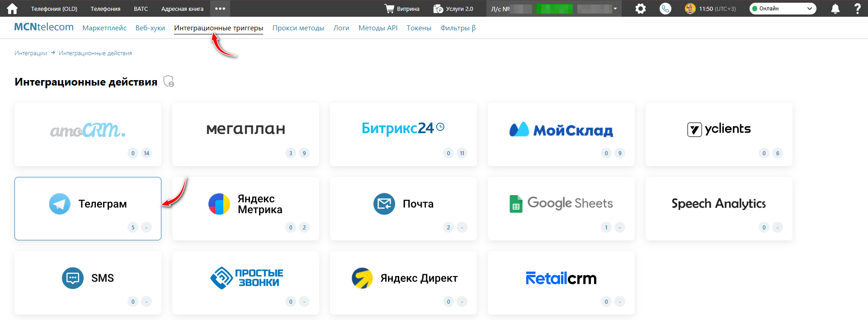Go to the home icon in top bar
This screenshot has width=868, height=320.
pos(12,9)
